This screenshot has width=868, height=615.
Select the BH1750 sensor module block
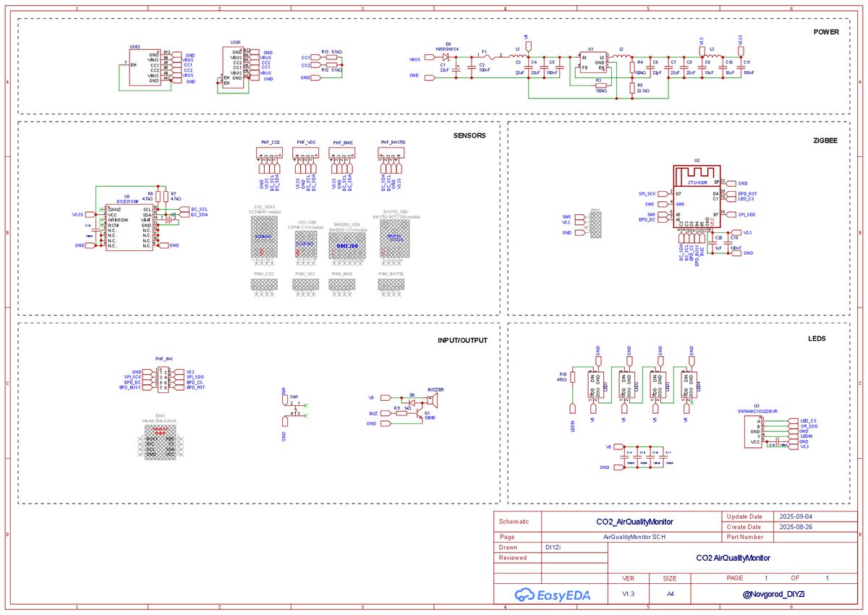[x=394, y=239]
